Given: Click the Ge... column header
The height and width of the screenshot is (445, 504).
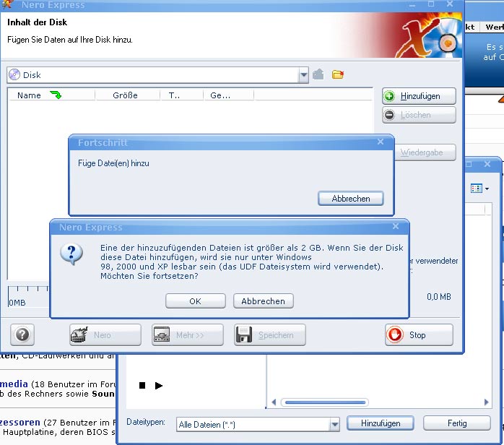Looking at the screenshot, I should [x=229, y=95].
